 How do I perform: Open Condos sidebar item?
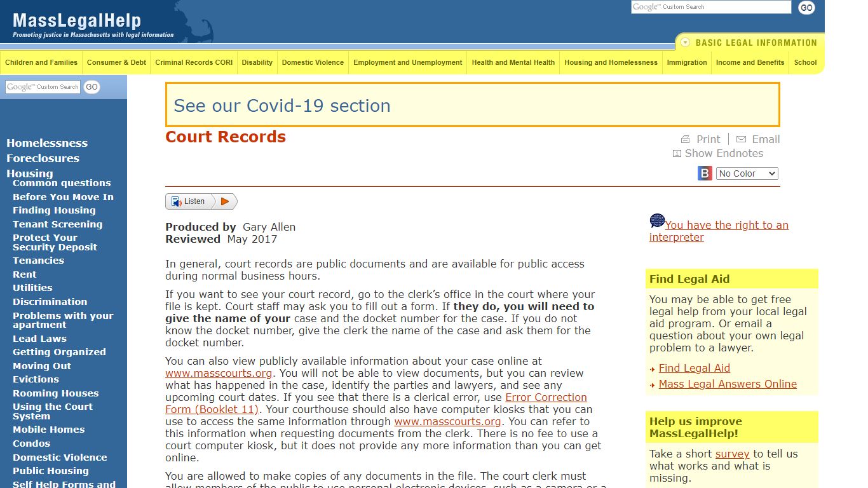31,444
